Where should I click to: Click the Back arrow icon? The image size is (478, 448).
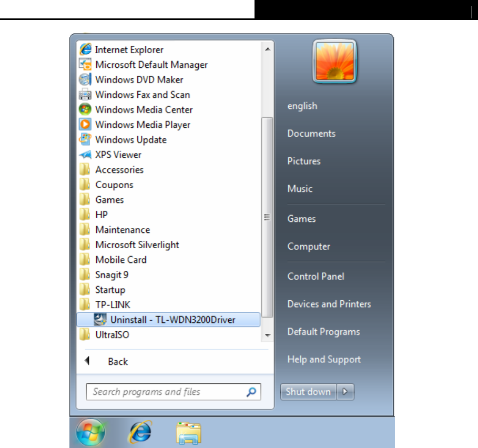click(x=87, y=361)
